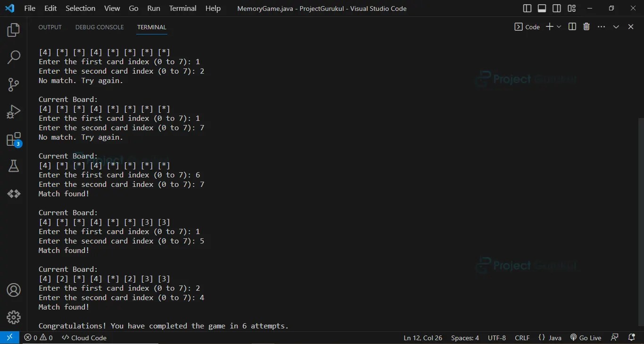Screen dimensions: 644x344
Task: Select the Search icon in the sidebar
Action: [x=13, y=57]
